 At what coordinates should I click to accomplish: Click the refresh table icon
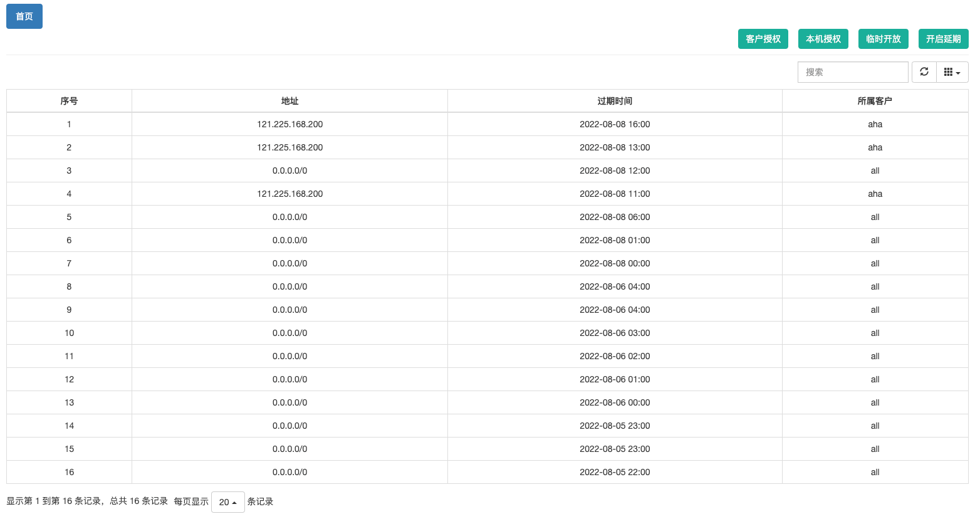(x=924, y=72)
